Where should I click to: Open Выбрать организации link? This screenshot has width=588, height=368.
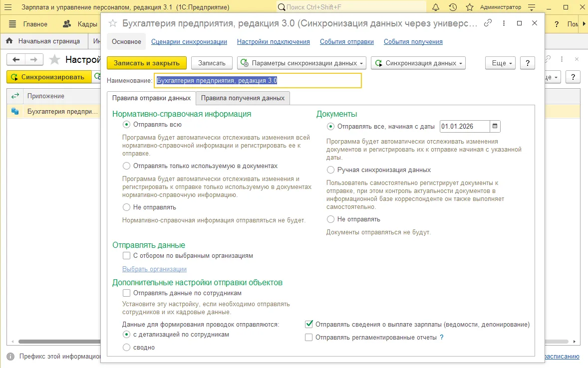pyautogui.click(x=155, y=269)
